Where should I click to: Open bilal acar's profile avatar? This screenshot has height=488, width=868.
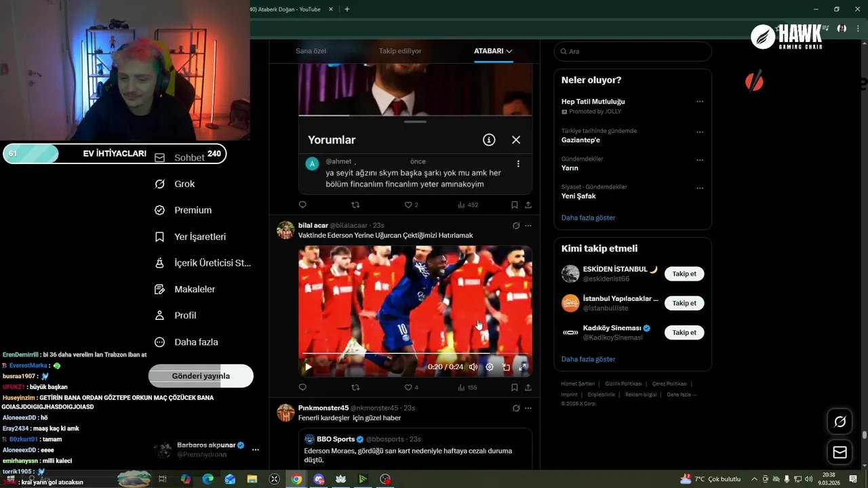click(x=285, y=230)
